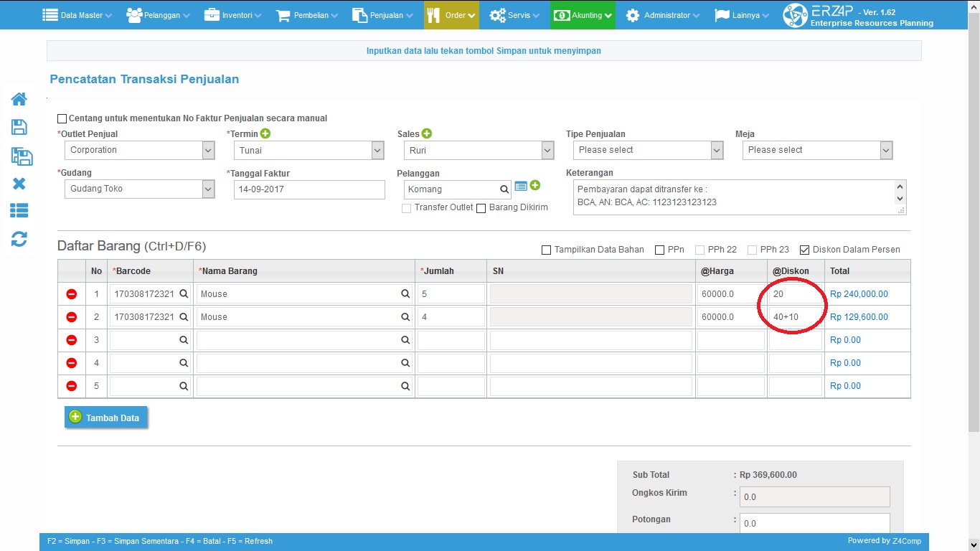Click total Rp 129,600.00 in row 2

click(x=859, y=317)
